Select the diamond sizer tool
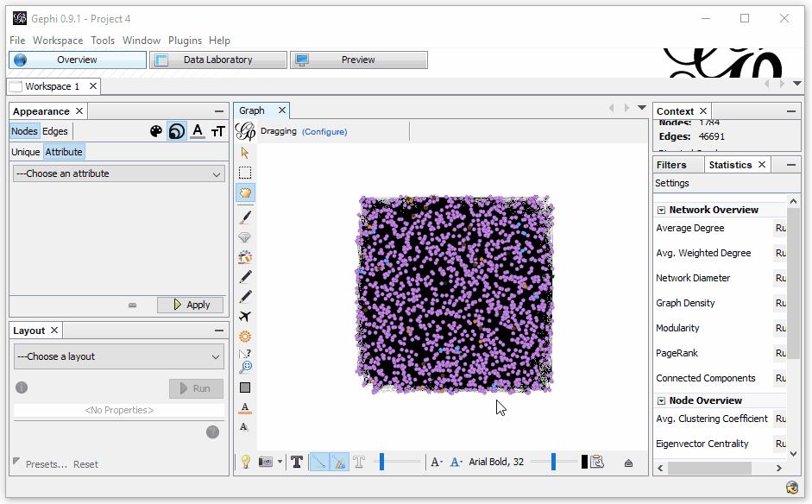This screenshot has height=504, width=812. [245, 237]
